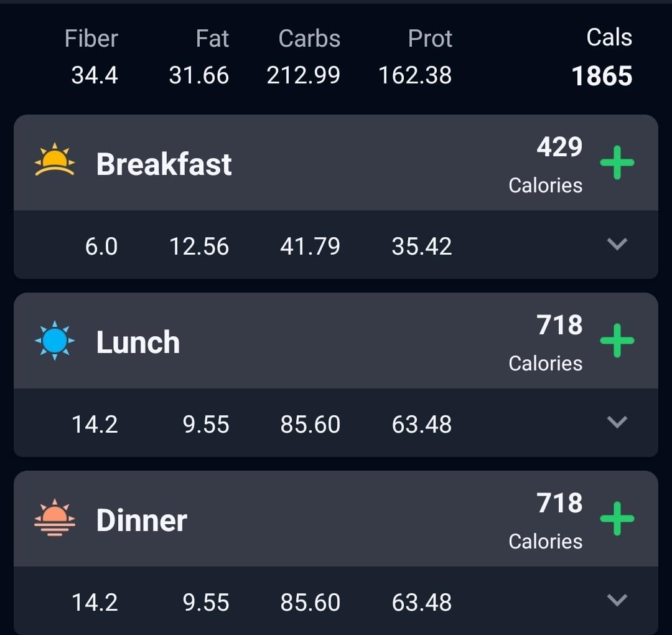Tap the Fat column heading
This screenshot has height=635, width=672.
click(x=212, y=39)
